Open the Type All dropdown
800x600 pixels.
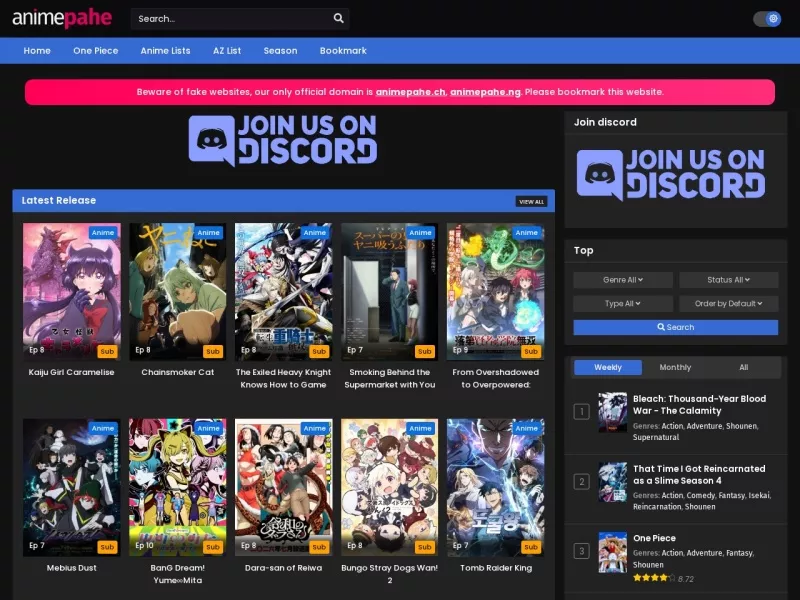point(622,304)
